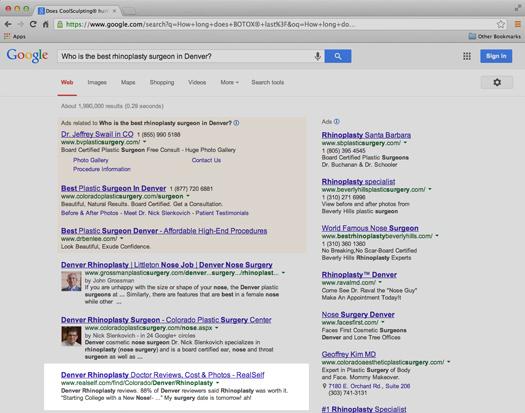Screen dimensions: 525x413
Task: Expand the More search category dropdown
Action: pyautogui.click(x=229, y=82)
